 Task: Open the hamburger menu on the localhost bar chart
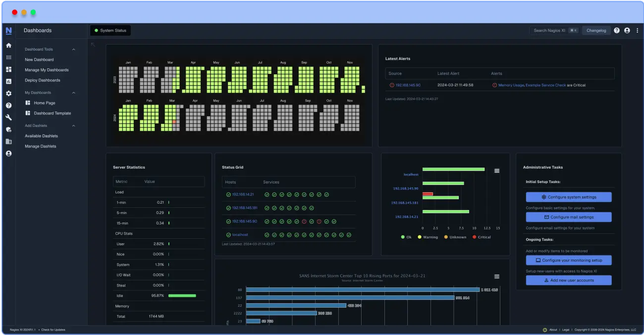coord(497,170)
